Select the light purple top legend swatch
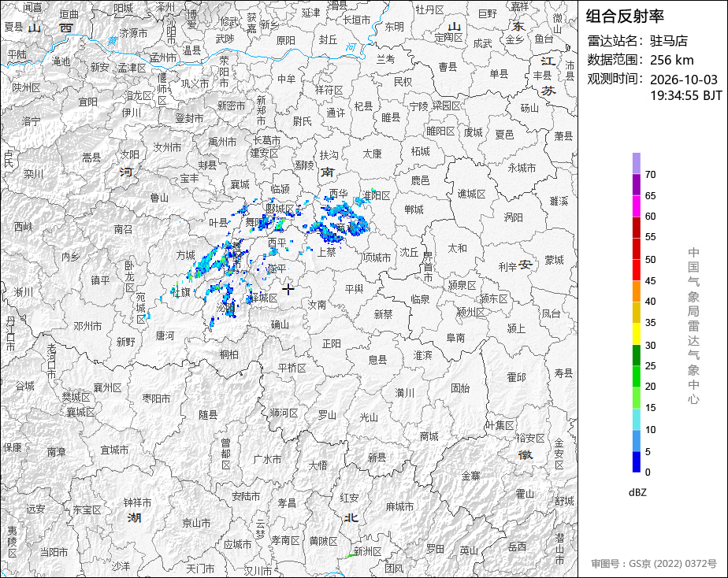This screenshot has width=728, height=578. pos(636,163)
